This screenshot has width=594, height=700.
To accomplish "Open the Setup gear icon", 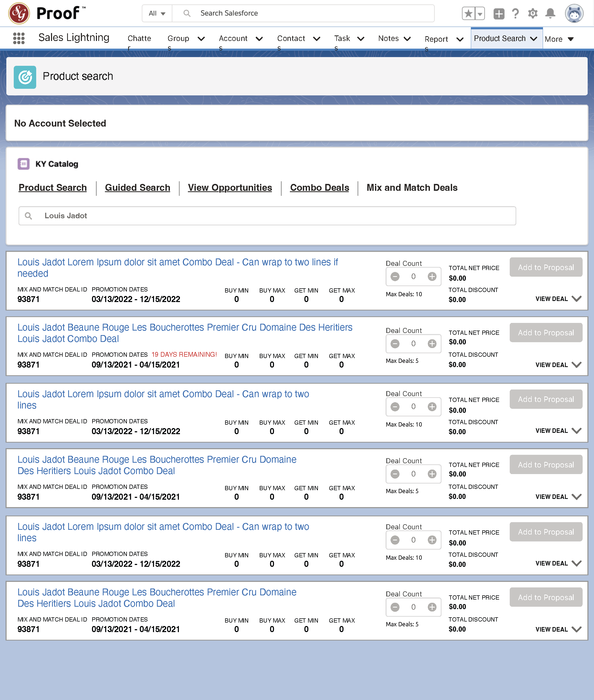I will point(533,13).
